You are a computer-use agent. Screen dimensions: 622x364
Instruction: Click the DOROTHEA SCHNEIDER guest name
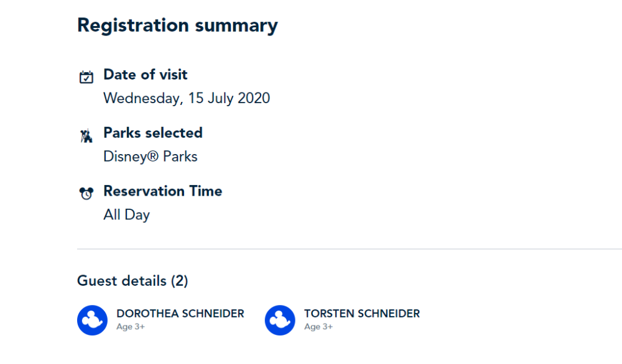point(180,314)
